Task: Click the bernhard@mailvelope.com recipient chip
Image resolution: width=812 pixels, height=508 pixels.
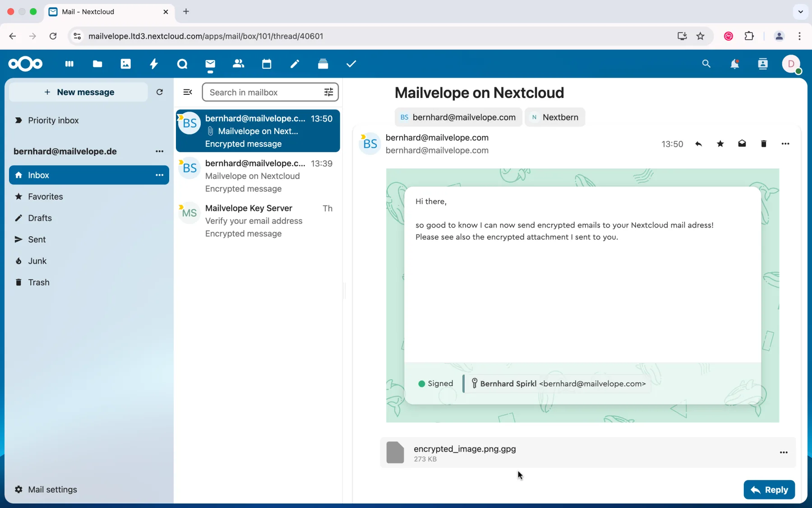Action: click(x=458, y=117)
